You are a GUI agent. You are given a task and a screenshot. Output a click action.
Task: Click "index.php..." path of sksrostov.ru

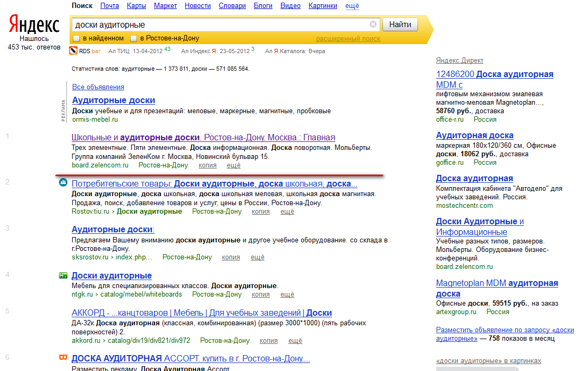(134, 257)
